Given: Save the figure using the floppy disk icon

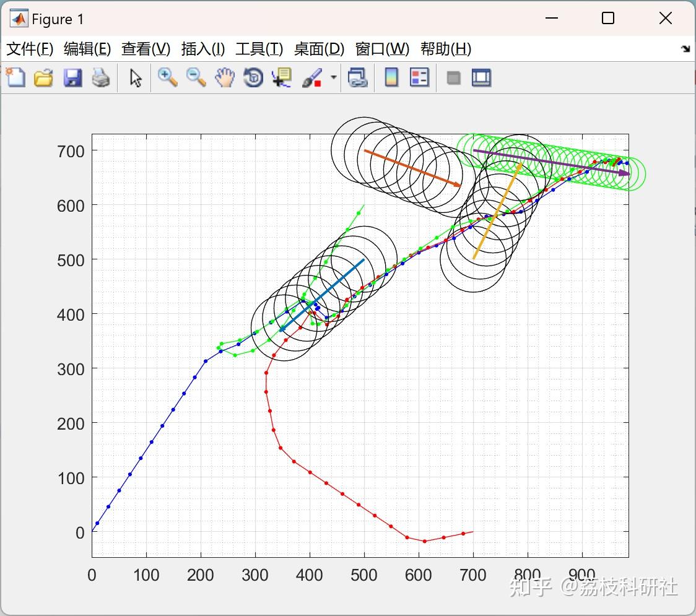Looking at the screenshot, I should [72, 78].
